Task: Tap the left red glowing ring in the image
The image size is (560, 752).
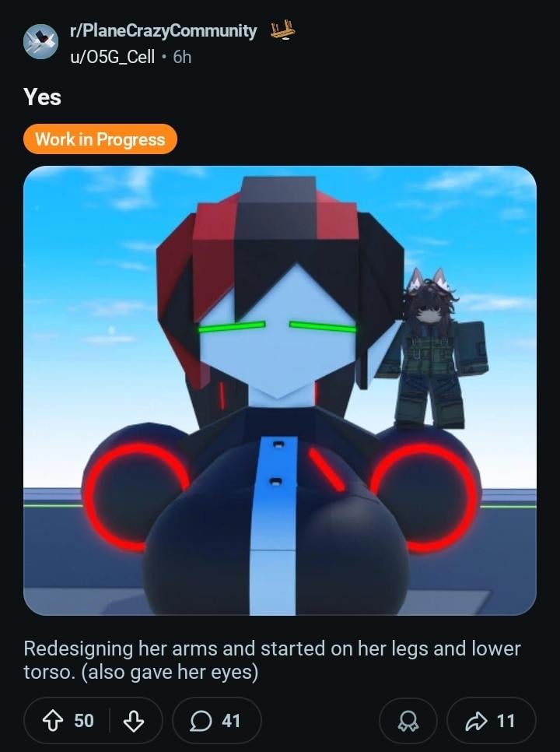Action: (138, 494)
